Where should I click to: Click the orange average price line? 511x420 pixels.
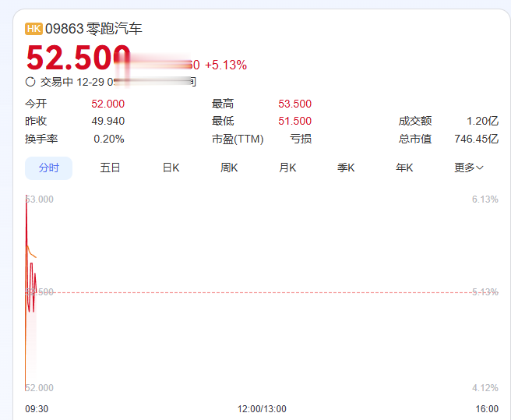(32, 253)
